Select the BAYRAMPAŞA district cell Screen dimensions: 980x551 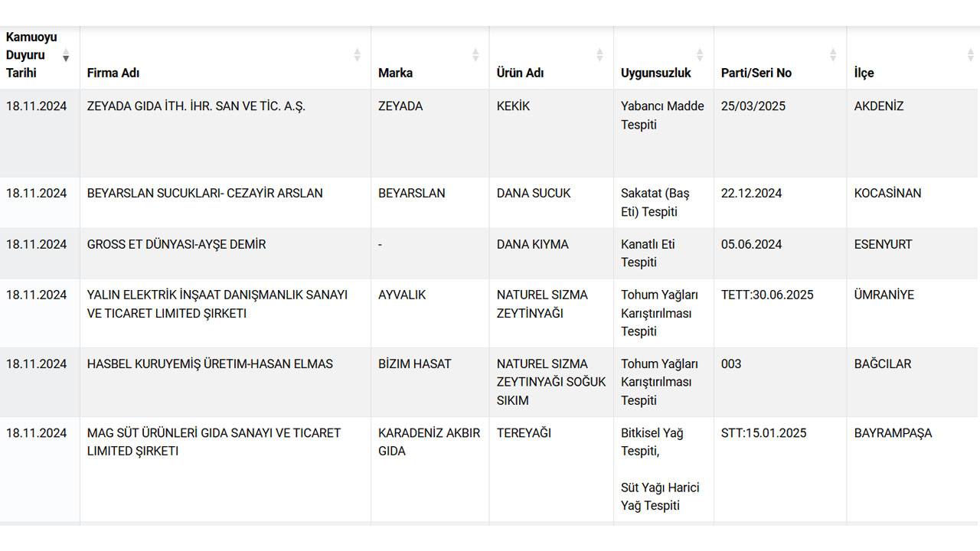point(893,433)
